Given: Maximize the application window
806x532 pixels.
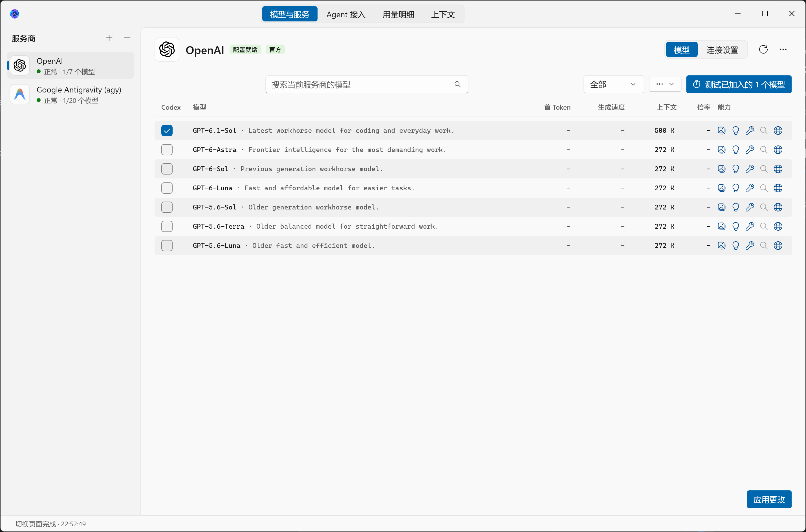Looking at the screenshot, I should [x=765, y=14].
